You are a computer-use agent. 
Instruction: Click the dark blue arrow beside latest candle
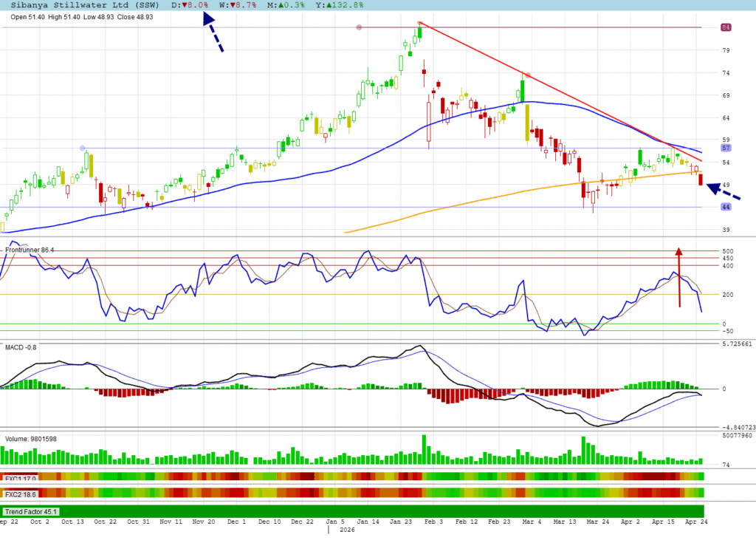[723, 191]
